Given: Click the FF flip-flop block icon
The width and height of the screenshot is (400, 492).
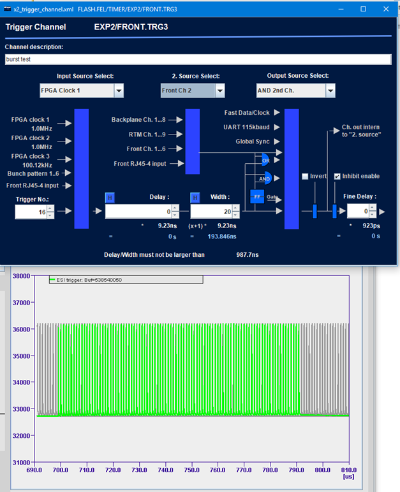Looking at the screenshot, I should [x=257, y=197].
